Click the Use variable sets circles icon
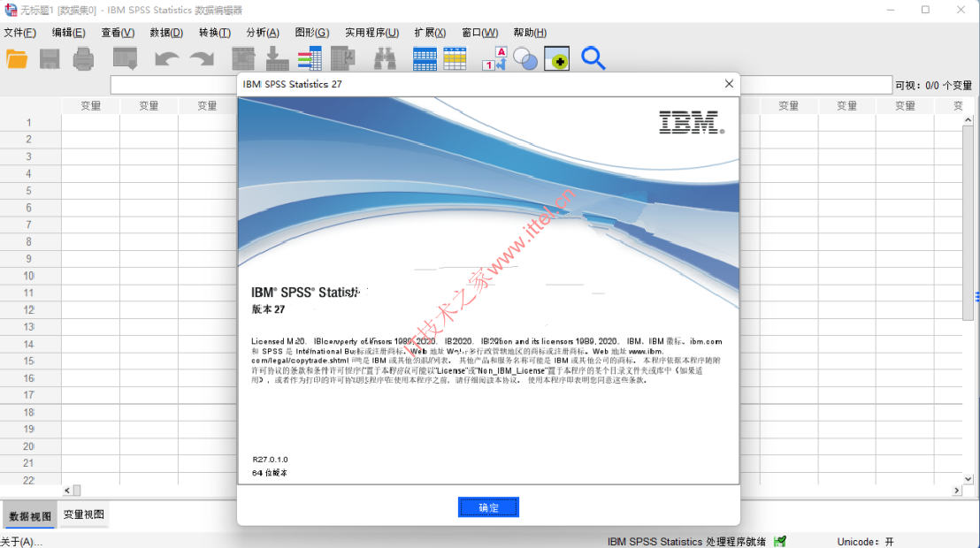980x548 pixels. click(x=525, y=59)
